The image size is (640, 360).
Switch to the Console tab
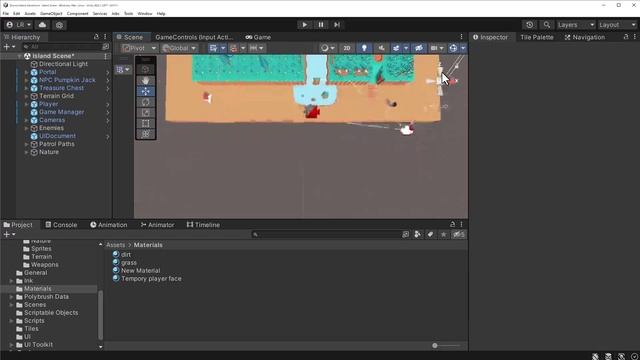61,225
